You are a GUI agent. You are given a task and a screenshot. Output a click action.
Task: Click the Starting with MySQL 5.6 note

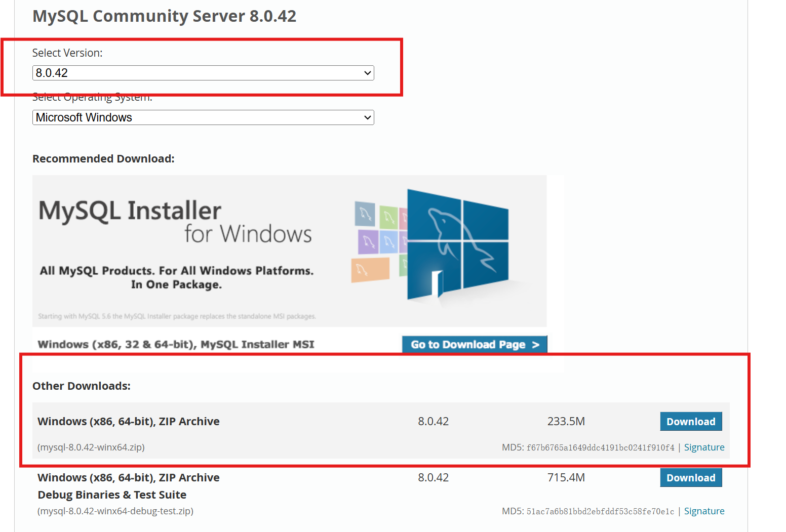[x=177, y=316]
